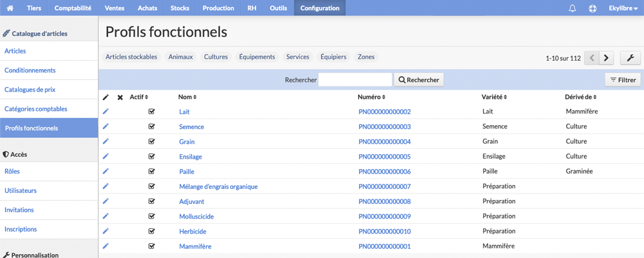The height and width of the screenshot is (258, 644).
Task: Open the Lait profile name link
Action: (184, 112)
